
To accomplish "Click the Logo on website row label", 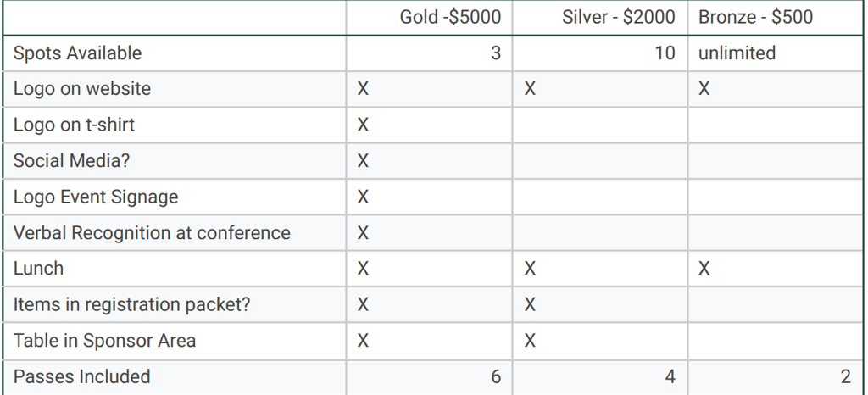I will click(82, 89).
